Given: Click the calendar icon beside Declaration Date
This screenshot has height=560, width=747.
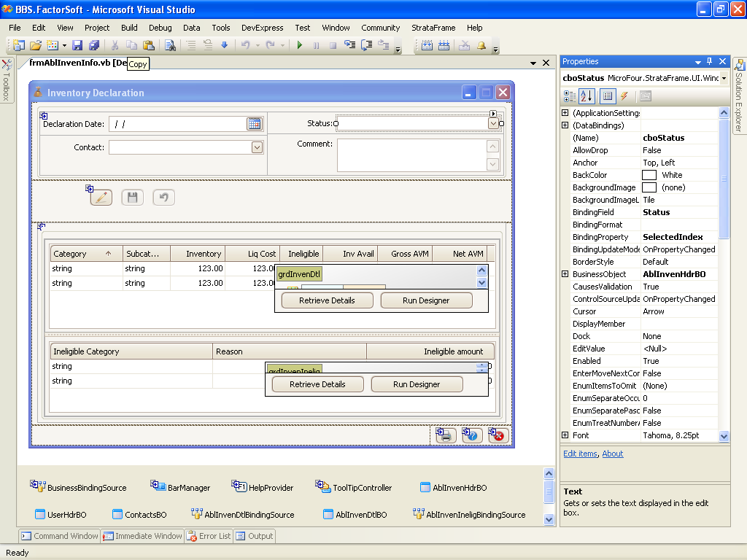Looking at the screenshot, I should pos(254,124).
